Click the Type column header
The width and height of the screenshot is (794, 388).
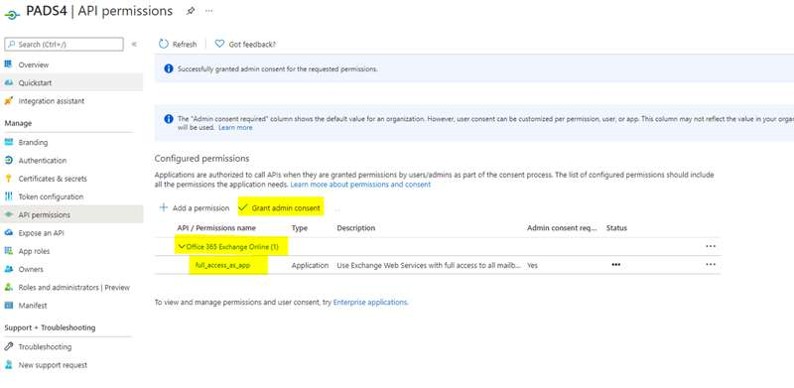(299, 228)
